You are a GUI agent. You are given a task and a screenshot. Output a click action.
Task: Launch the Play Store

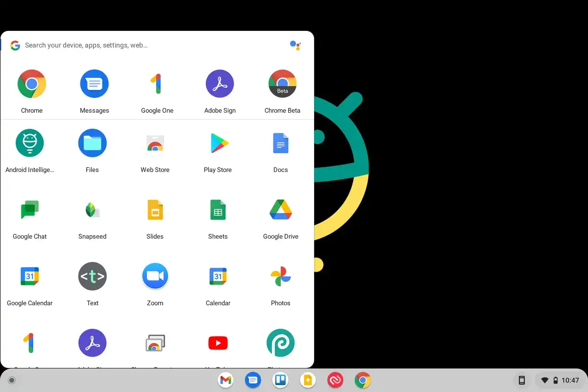(220, 143)
